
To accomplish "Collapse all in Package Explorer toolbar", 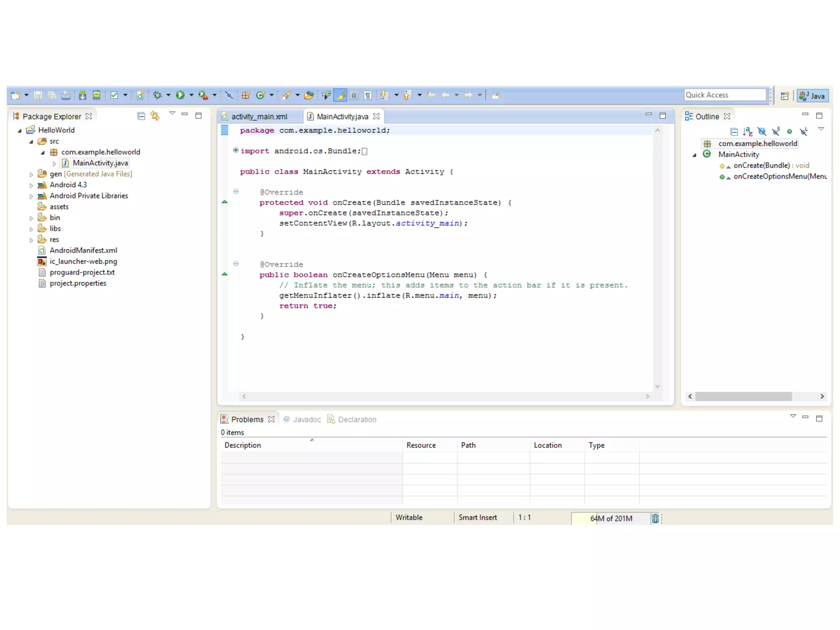I will (141, 116).
